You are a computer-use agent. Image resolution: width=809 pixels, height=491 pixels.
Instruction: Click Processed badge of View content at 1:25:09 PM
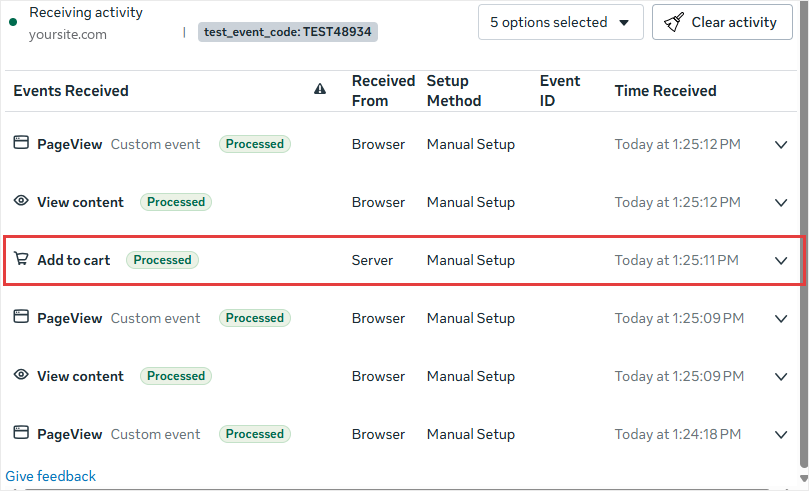pyautogui.click(x=176, y=376)
